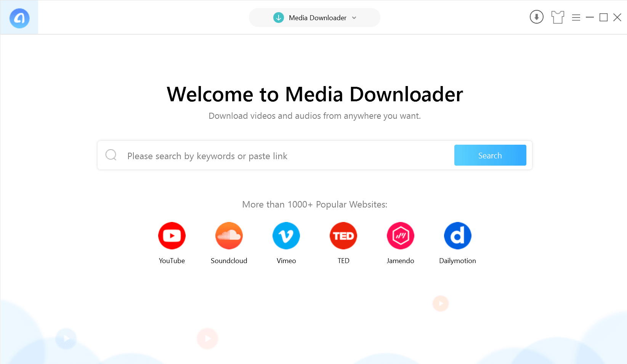Open the hamburger menu
627x364 pixels.
pyautogui.click(x=576, y=18)
